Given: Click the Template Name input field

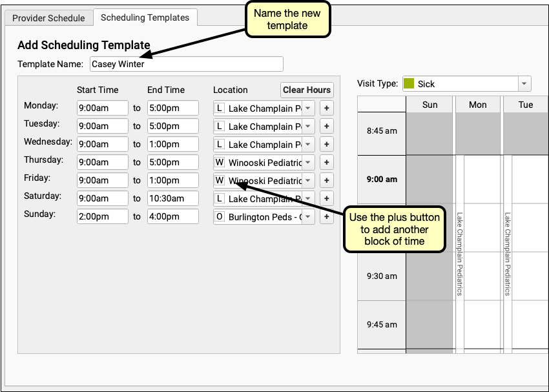Looking at the screenshot, I should point(185,64).
